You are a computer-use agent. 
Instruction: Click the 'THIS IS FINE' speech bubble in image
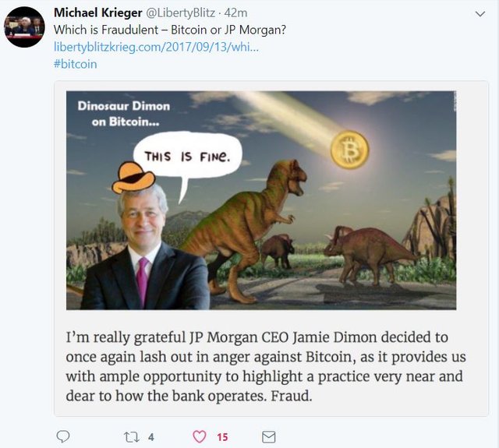pos(187,155)
